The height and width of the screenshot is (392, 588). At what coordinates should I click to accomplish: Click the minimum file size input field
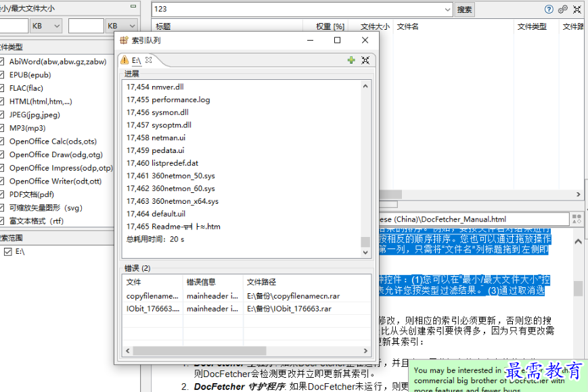pyautogui.click(x=14, y=26)
